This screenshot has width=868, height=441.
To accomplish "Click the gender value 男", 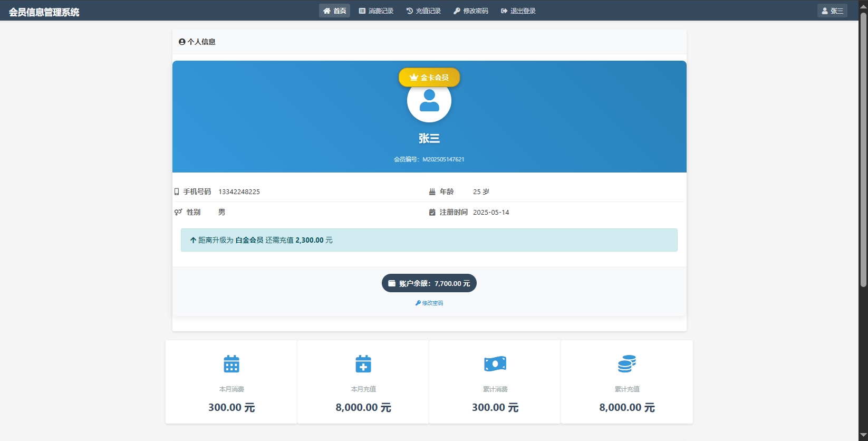I will point(221,212).
